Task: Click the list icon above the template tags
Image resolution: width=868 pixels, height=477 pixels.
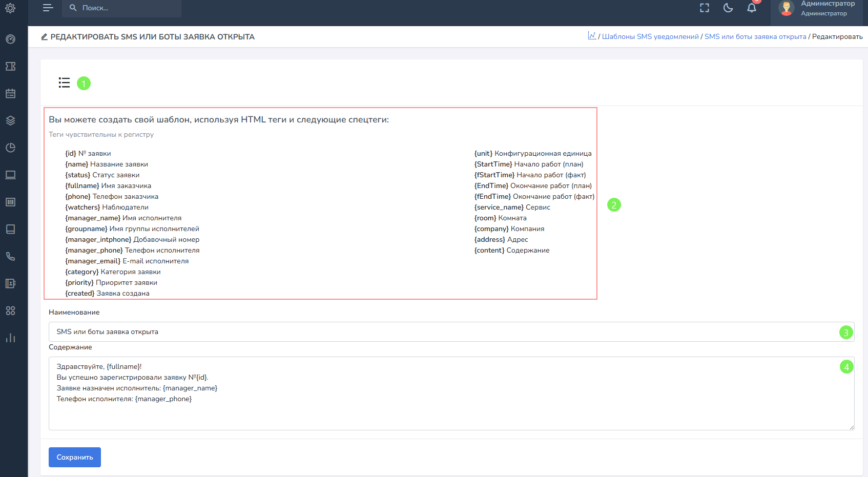Action: pos(64,82)
